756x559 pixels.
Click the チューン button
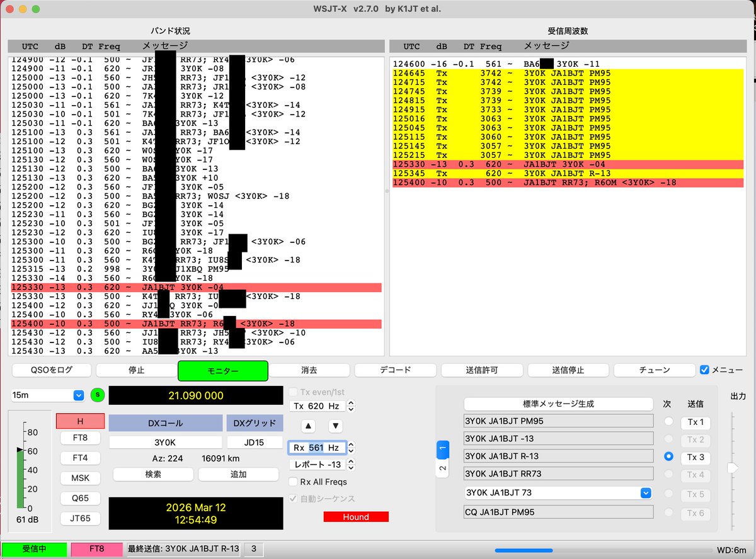(654, 370)
